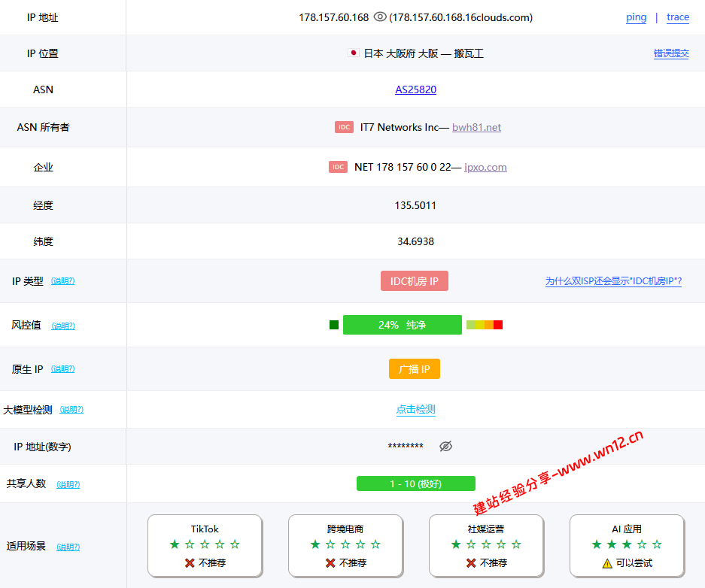
Task: Open 说明 link next to 大模型检测
Action: tap(71, 410)
